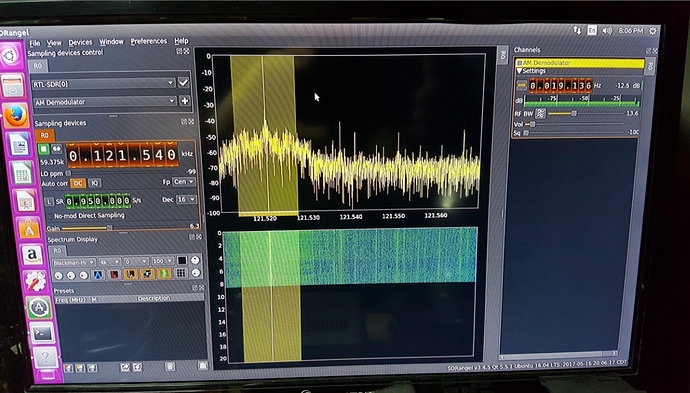Toggle the L sample rate lock button
The image size is (690, 393).
tap(49, 202)
